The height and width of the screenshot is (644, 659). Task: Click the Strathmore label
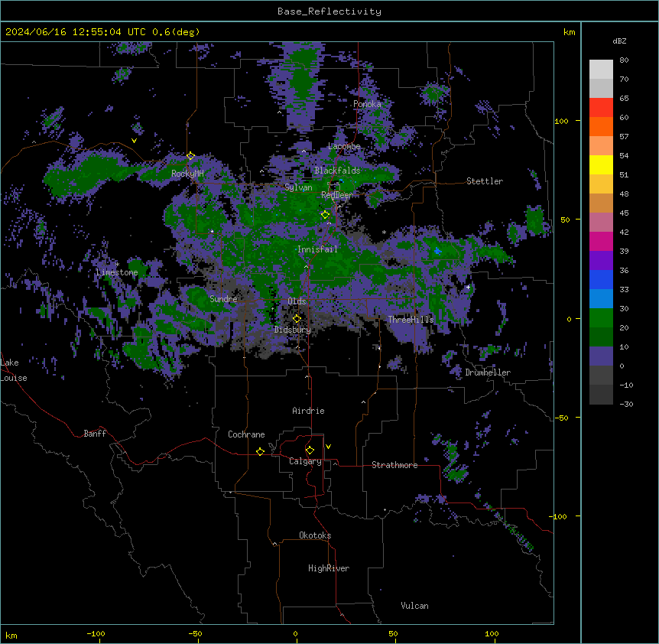click(x=394, y=465)
